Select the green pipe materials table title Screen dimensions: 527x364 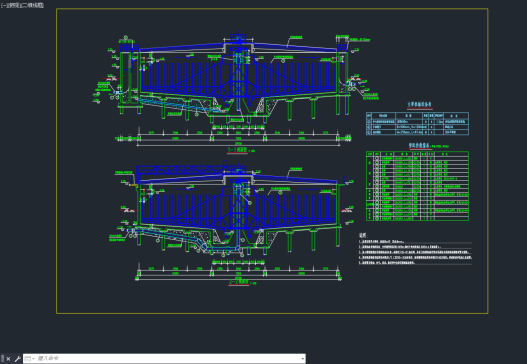[419, 145]
